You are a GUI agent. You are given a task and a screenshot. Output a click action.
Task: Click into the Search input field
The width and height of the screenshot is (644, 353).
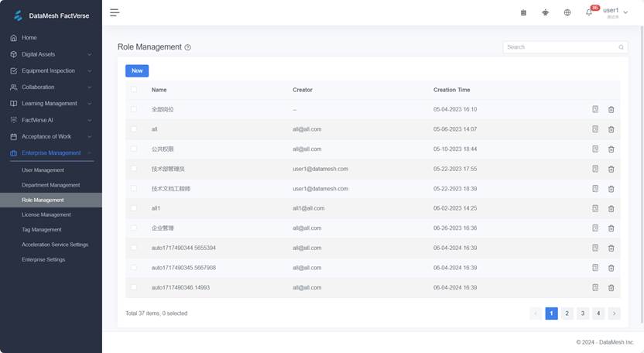(x=559, y=47)
